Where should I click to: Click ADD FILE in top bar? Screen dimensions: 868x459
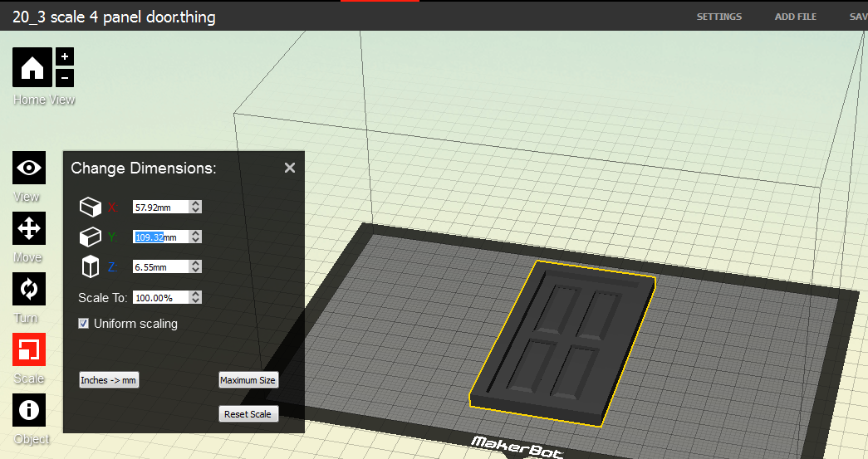click(x=796, y=17)
